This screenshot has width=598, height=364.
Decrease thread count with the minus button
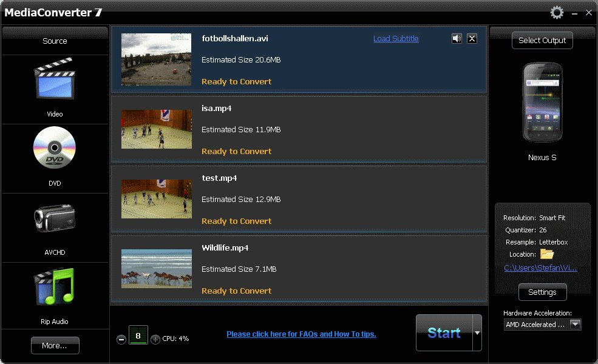[x=121, y=339]
